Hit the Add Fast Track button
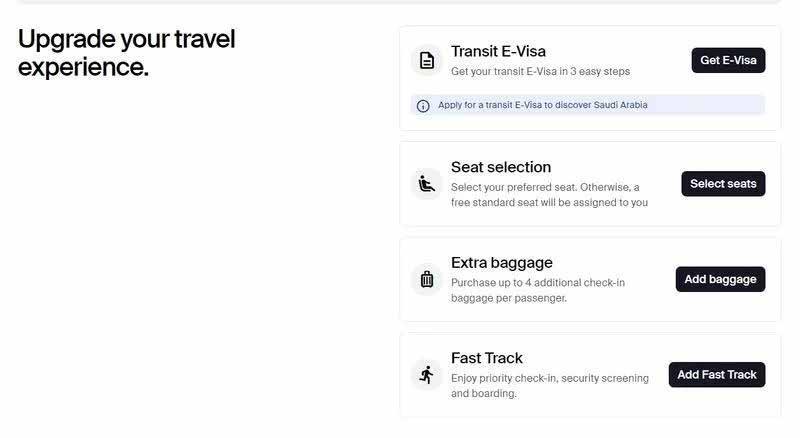Screen dimensions: 800x438 [x=717, y=375]
